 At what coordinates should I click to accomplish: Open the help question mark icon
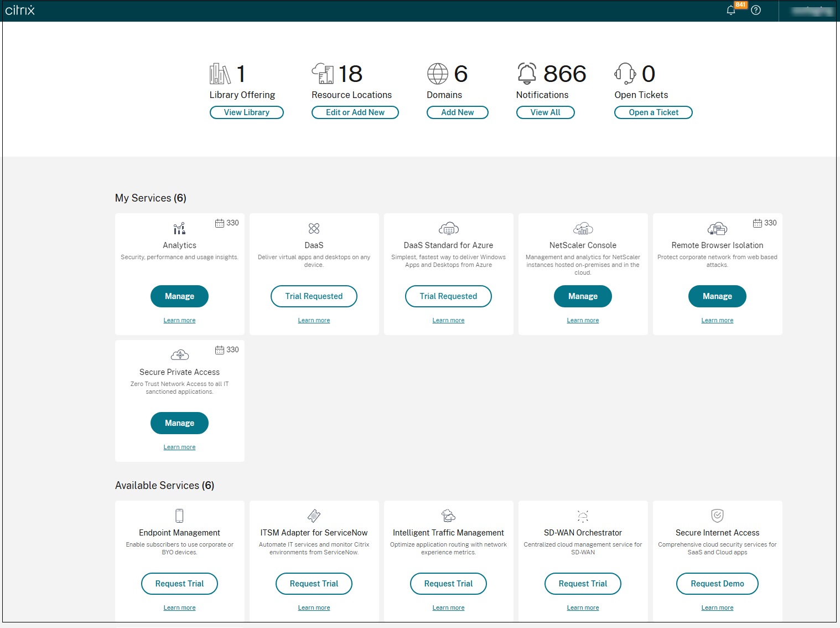click(x=756, y=10)
